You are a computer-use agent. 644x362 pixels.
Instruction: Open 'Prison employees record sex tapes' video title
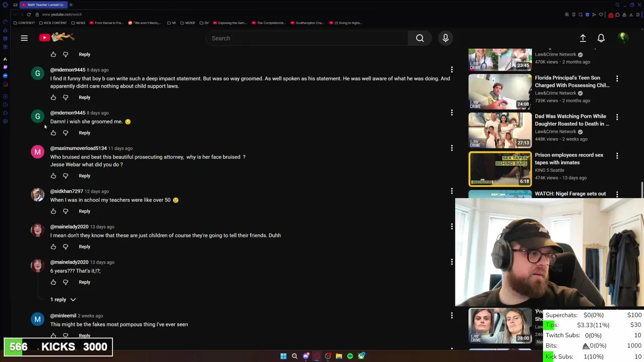coord(569,159)
